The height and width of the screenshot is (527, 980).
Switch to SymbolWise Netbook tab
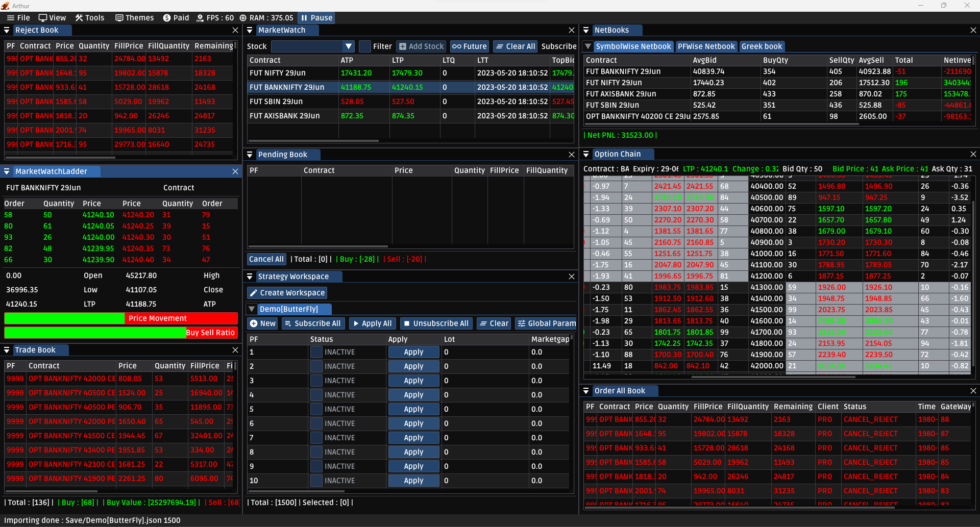[x=633, y=46]
